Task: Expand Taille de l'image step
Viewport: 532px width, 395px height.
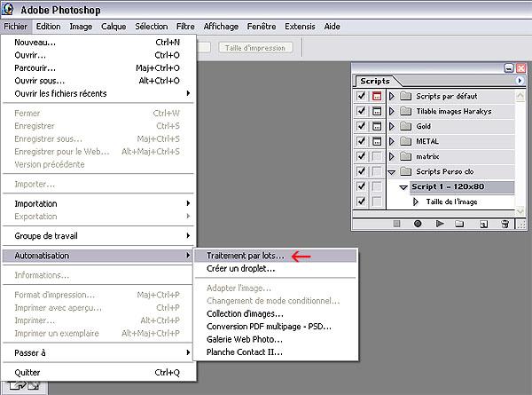Action: click(416, 201)
